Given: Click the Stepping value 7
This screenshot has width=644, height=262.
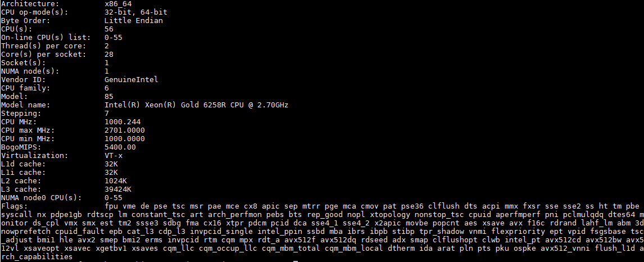Looking at the screenshot, I should click(107, 114).
